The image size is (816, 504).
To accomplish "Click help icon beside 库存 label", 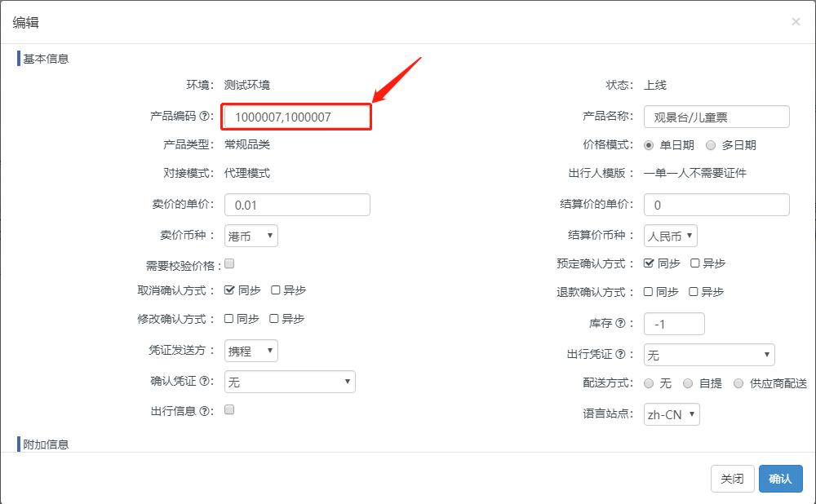I will click(621, 324).
